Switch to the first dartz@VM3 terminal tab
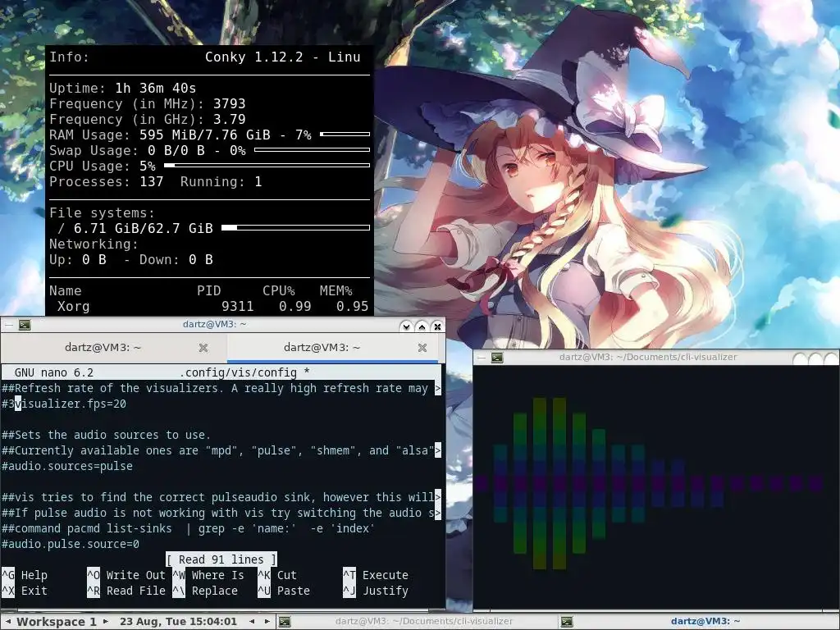Viewport: 840px width, 630px height. click(103, 348)
